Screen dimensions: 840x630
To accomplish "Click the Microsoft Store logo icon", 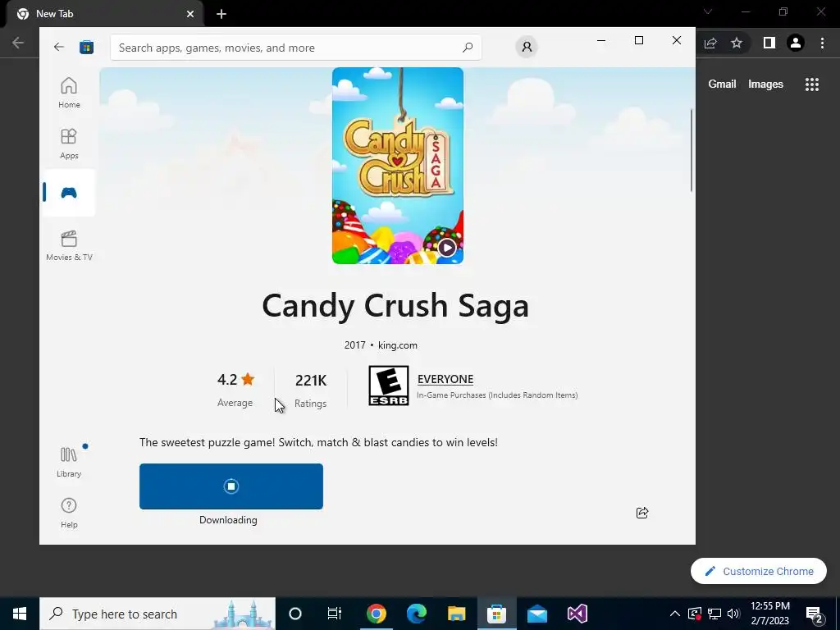I will (86, 47).
